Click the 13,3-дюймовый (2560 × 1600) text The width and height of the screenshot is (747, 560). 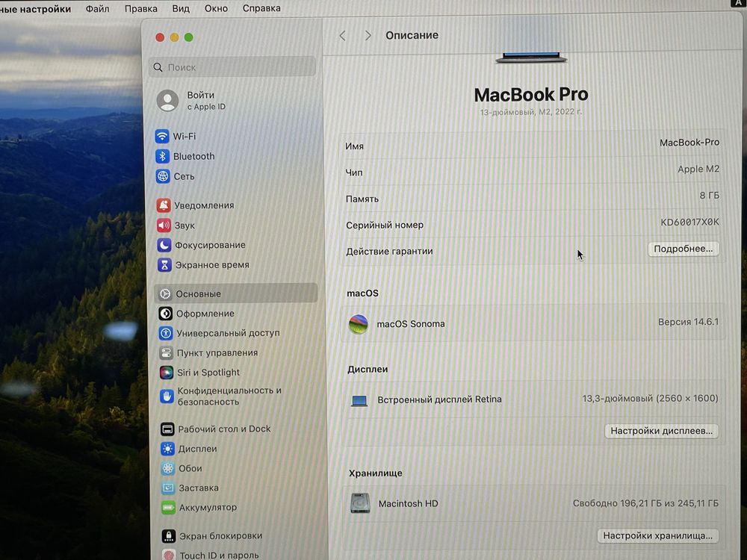coord(650,399)
